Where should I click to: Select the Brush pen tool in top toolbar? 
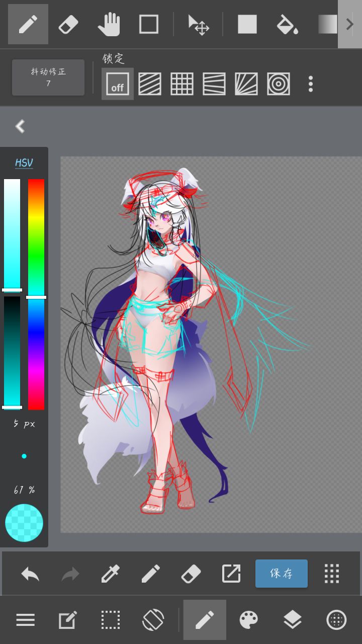[28, 24]
